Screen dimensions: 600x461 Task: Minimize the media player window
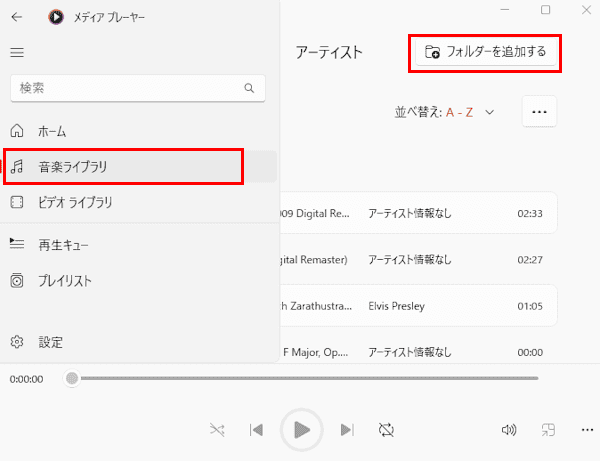(505, 10)
